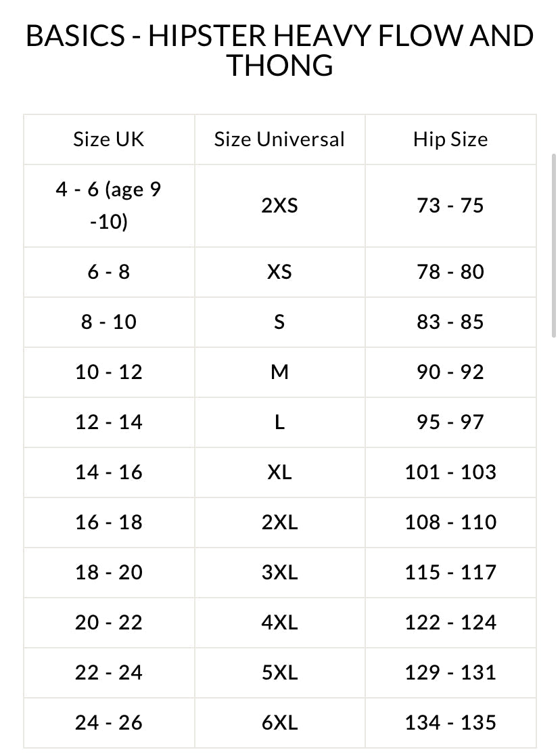Select UK size '10 - 12' cell

tap(109, 372)
